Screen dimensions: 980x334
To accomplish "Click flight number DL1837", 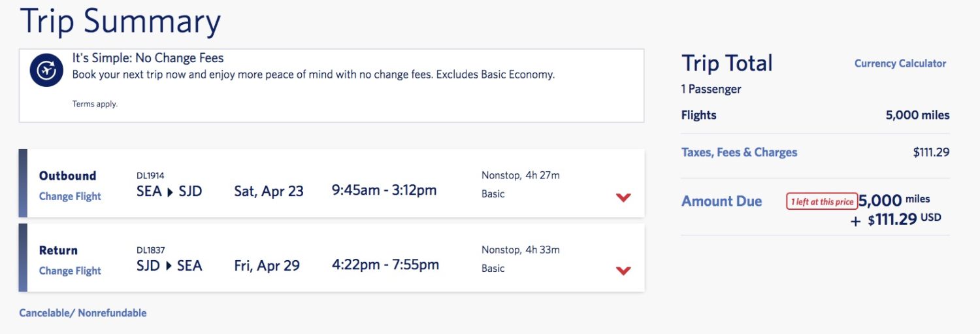I will (x=150, y=250).
